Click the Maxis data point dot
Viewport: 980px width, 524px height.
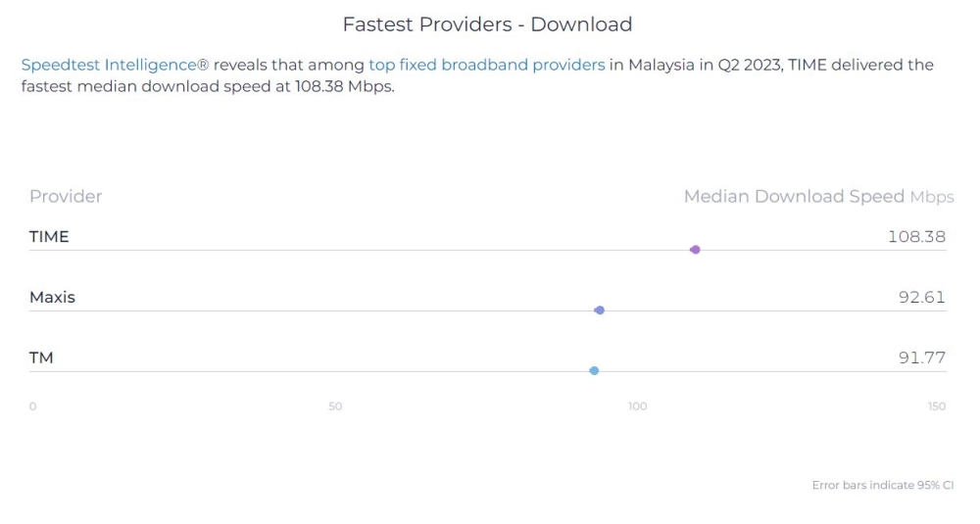(600, 310)
